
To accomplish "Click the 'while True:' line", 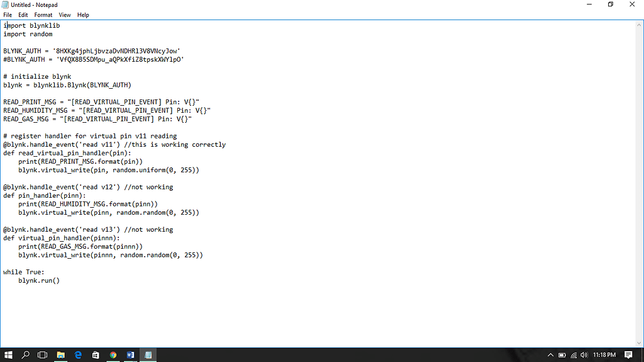I will (x=24, y=273).
